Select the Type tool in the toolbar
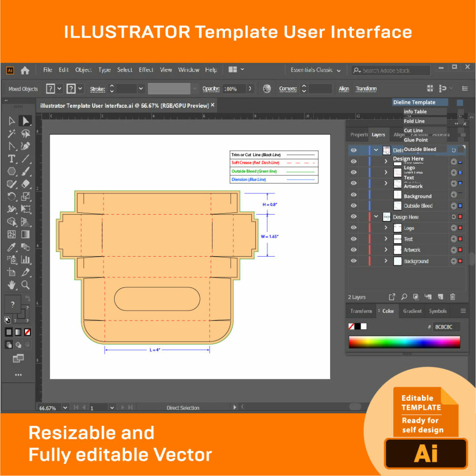 11,159
